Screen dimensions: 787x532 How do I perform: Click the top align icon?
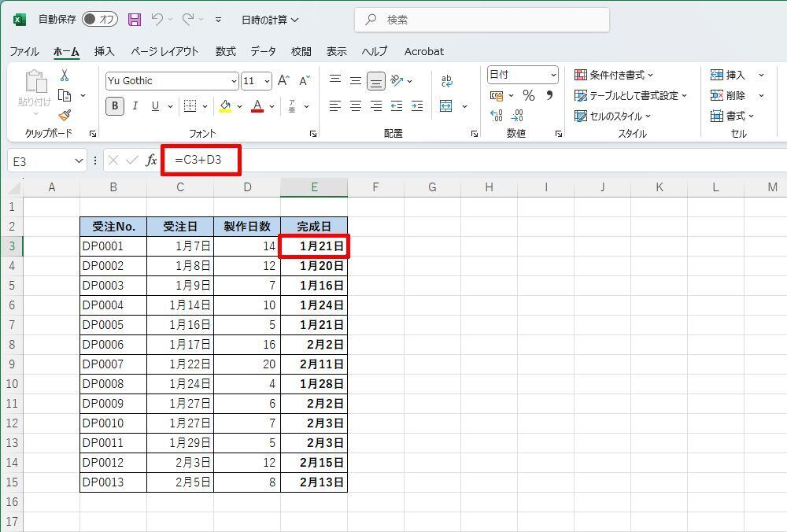[x=335, y=80]
